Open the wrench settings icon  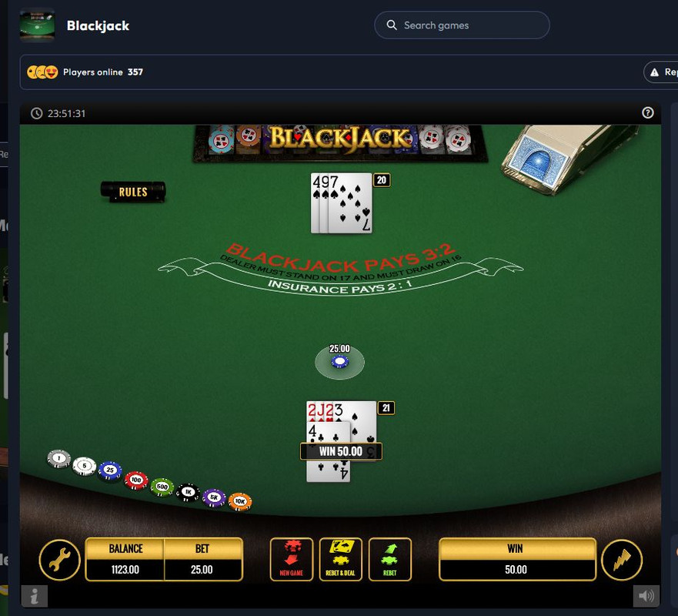[x=60, y=560]
